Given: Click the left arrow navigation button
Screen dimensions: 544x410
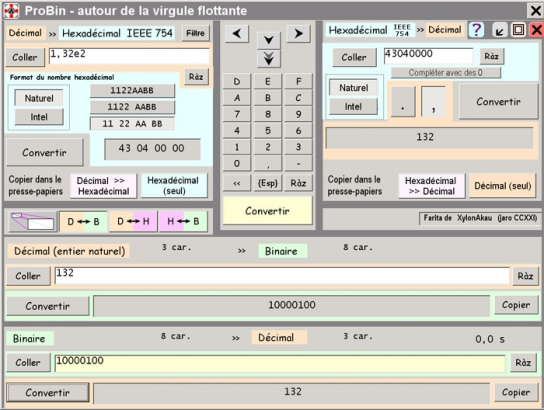Looking at the screenshot, I should coord(237,34).
